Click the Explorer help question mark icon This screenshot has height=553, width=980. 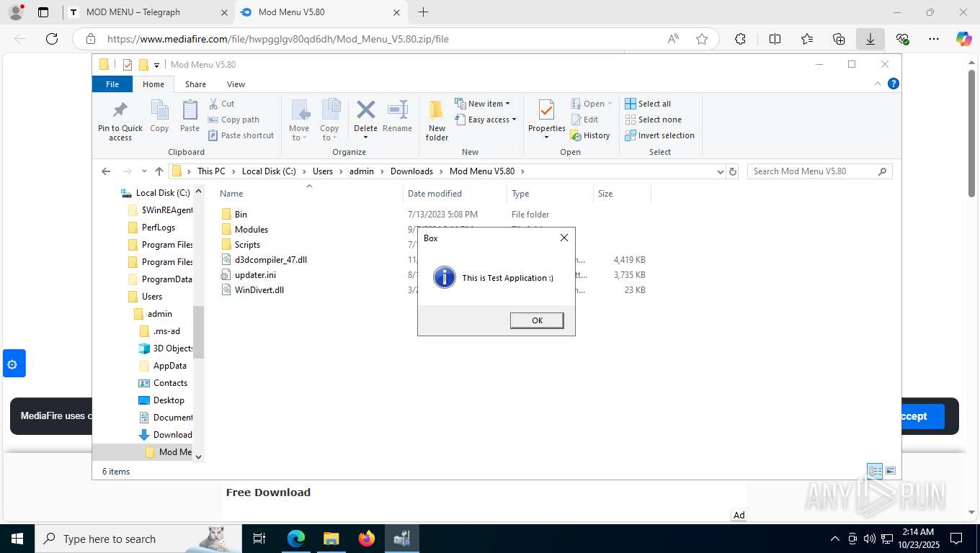(x=894, y=84)
